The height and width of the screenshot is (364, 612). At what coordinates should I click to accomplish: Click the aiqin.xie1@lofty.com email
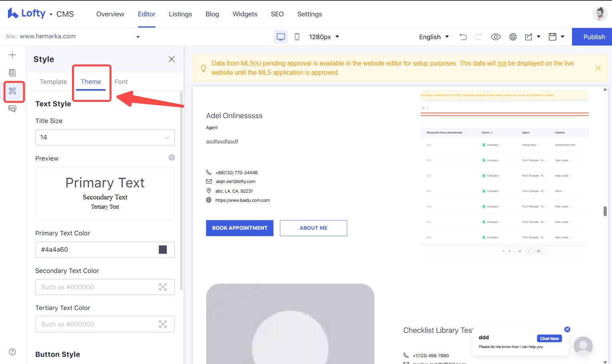click(236, 181)
